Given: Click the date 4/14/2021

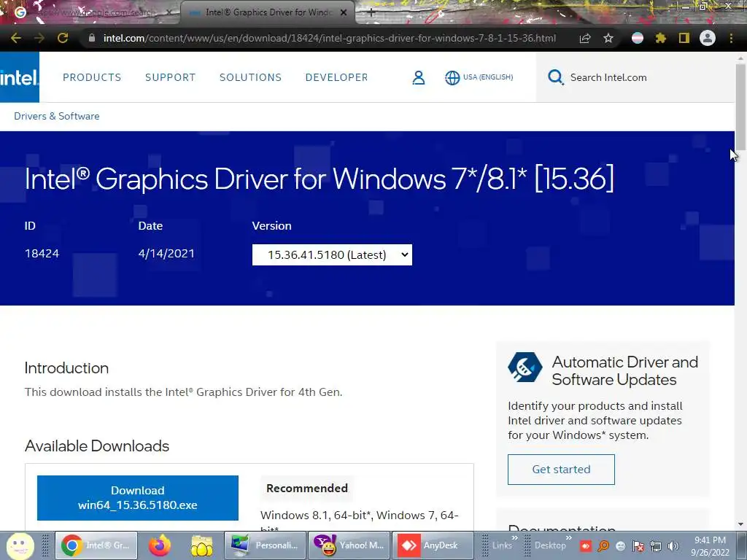Looking at the screenshot, I should pyautogui.click(x=166, y=253).
